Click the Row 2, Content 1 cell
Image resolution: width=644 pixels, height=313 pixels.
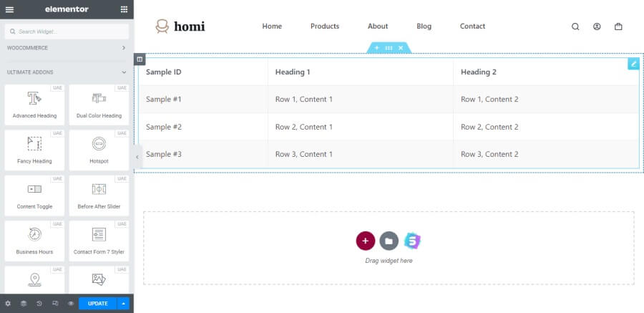pyautogui.click(x=361, y=127)
